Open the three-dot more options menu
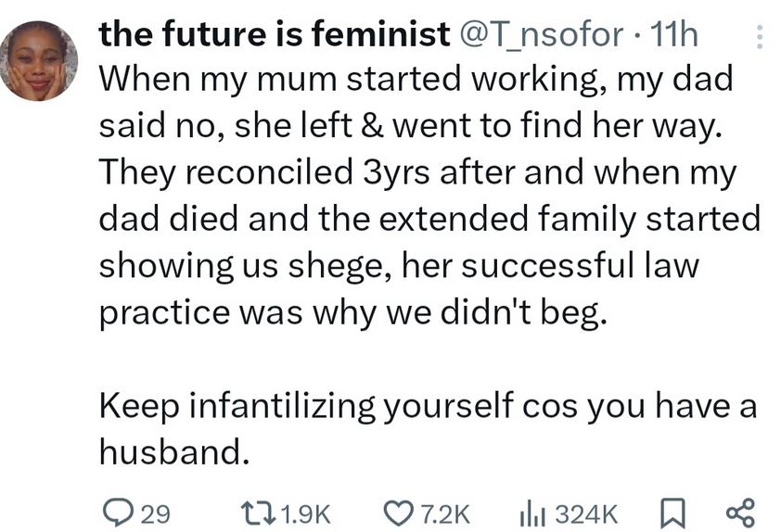Screen dimensions: 781x532 pyautogui.click(x=759, y=37)
